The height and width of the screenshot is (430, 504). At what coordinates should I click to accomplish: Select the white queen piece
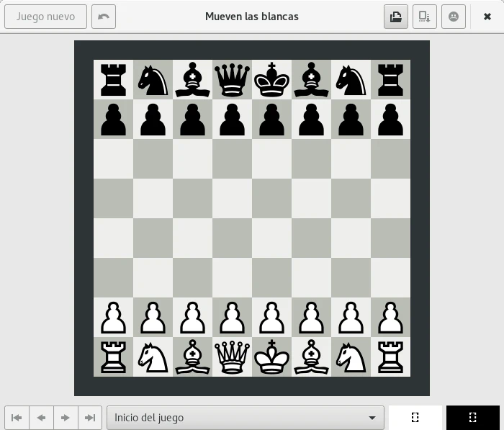[232, 357]
